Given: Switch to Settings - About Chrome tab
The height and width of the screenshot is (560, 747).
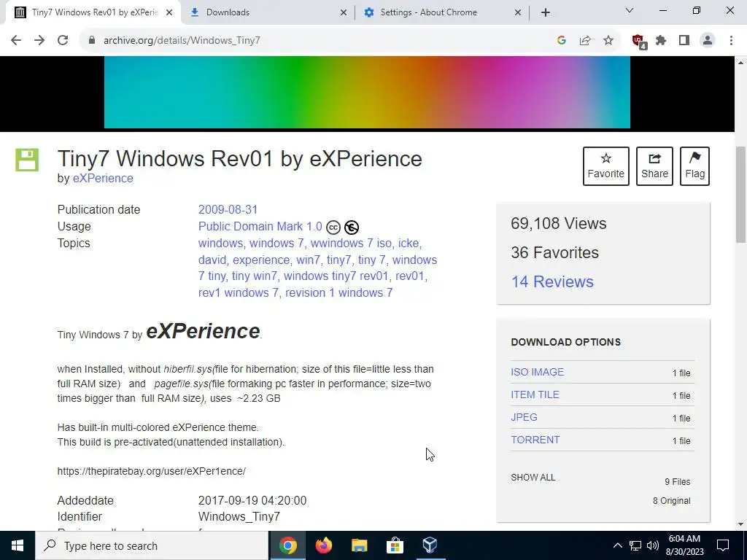Looking at the screenshot, I should (441, 13).
